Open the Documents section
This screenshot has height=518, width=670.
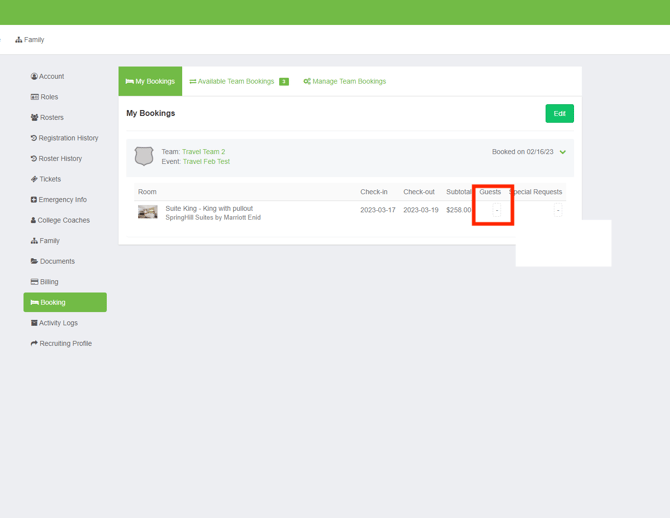click(x=53, y=261)
